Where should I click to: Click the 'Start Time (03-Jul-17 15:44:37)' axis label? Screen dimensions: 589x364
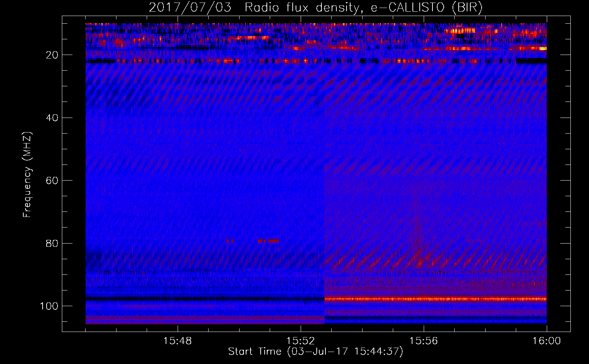coord(316,352)
